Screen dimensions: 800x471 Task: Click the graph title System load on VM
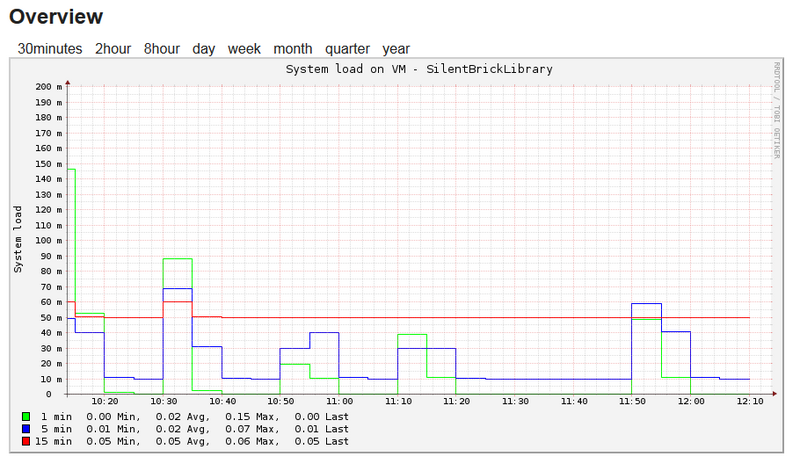pos(419,69)
